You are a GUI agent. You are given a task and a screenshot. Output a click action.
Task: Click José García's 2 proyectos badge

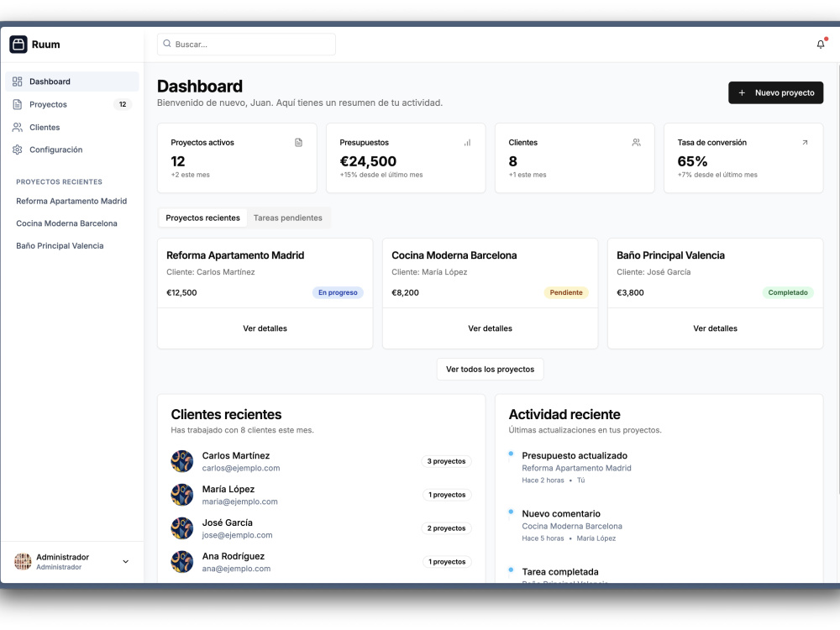point(446,528)
